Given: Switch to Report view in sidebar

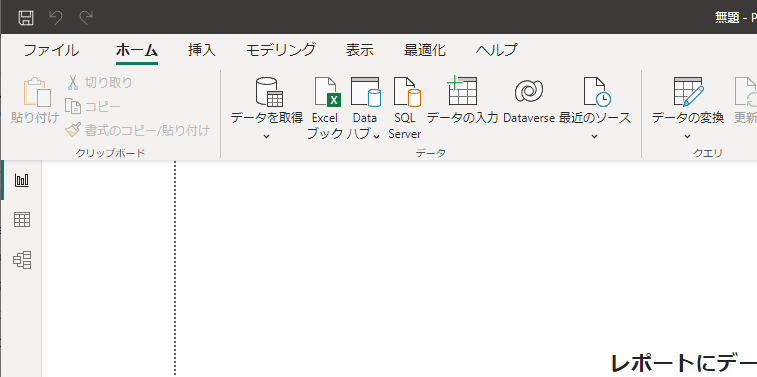Looking at the screenshot, I should coord(22,180).
